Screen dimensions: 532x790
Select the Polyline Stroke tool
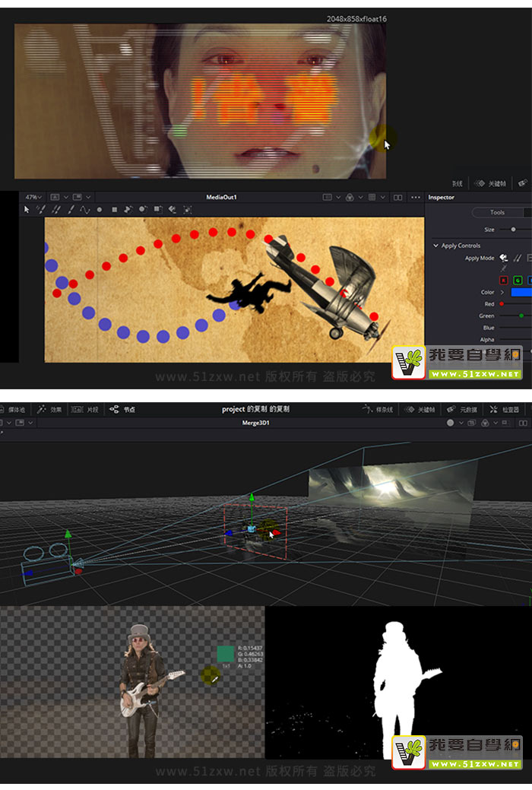[84, 210]
